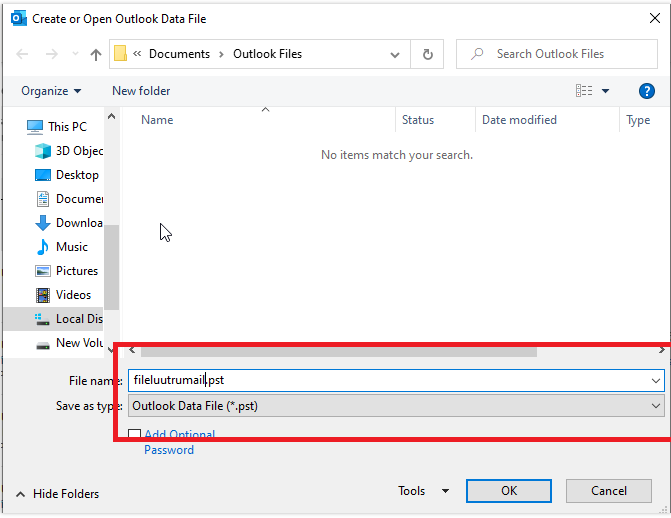Sort by the Name column
Image resolution: width=671 pixels, height=518 pixels.
click(x=157, y=120)
